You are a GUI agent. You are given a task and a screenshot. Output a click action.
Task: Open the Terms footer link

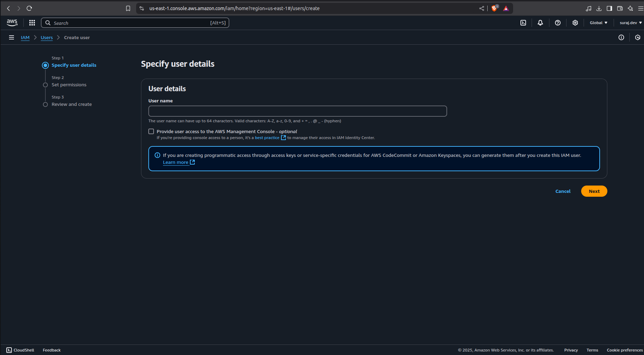click(592, 350)
